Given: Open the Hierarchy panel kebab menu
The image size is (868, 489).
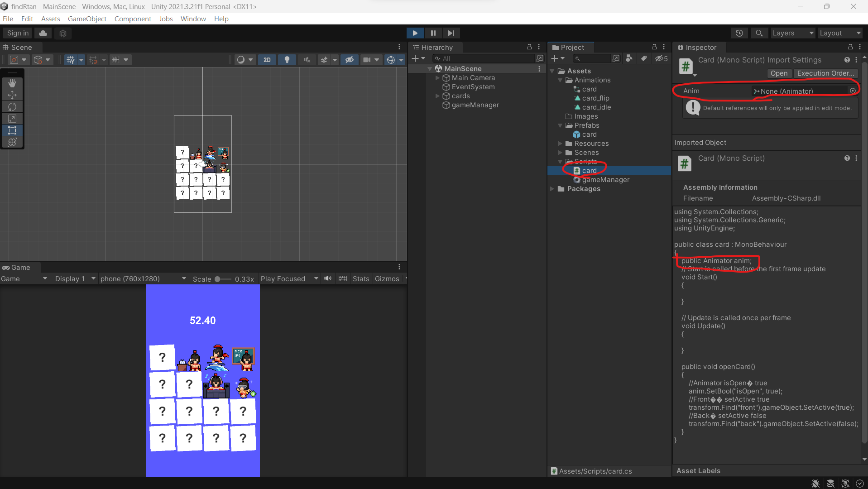Looking at the screenshot, I should [539, 47].
